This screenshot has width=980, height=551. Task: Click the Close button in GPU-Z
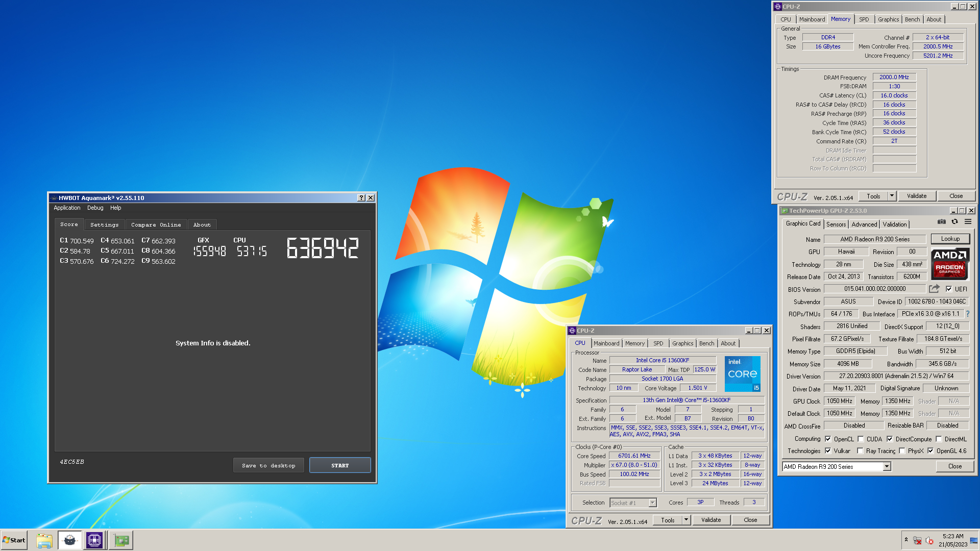[955, 466]
